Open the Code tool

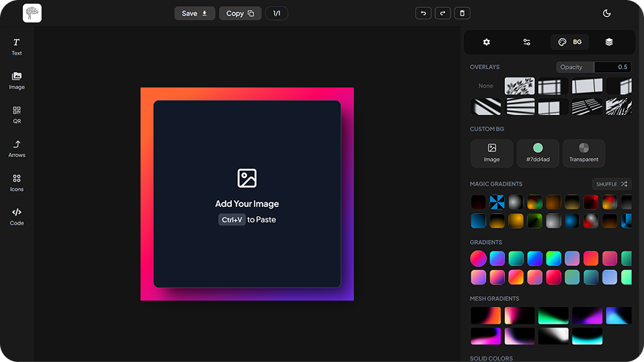tap(16, 217)
